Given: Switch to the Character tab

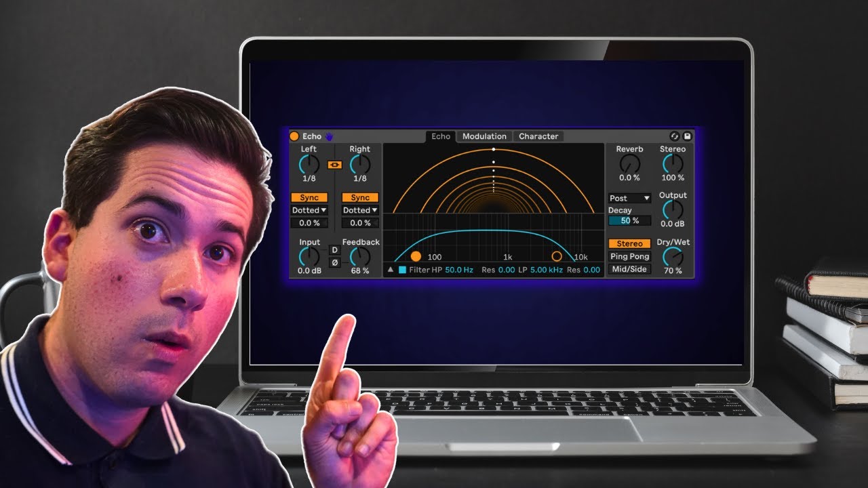Looking at the screenshot, I should point(538,136).
